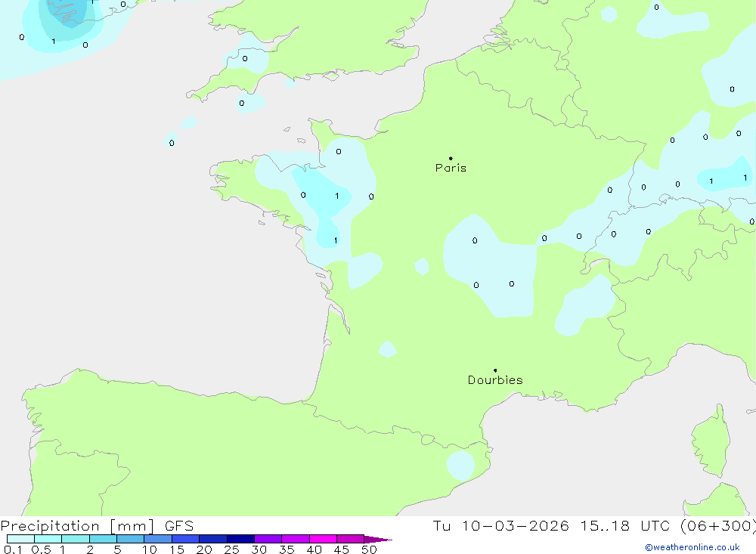Click the 2–5 mm legend color swatch
The width and height of the screenshot is (756, 554).
pyautogui.click(x=103, y=539)
